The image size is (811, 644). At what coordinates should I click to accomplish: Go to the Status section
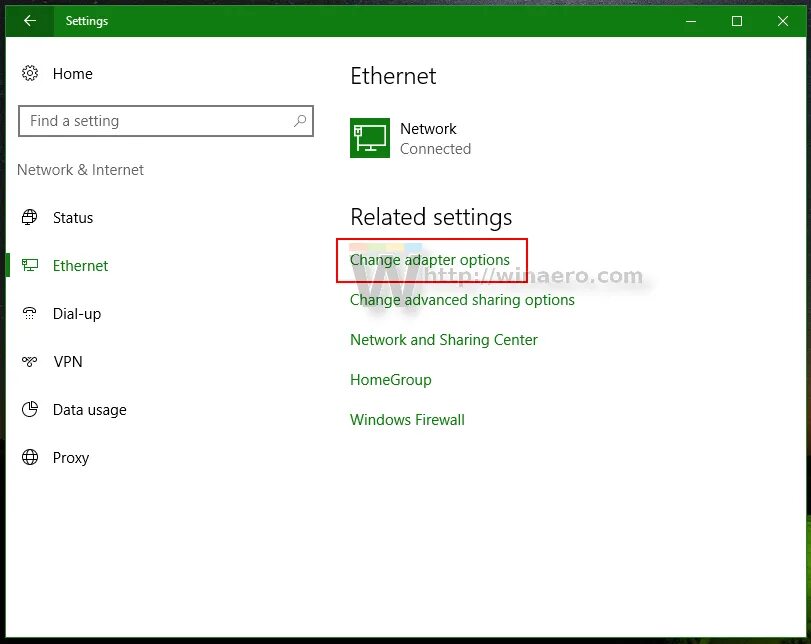pos(72,217)
